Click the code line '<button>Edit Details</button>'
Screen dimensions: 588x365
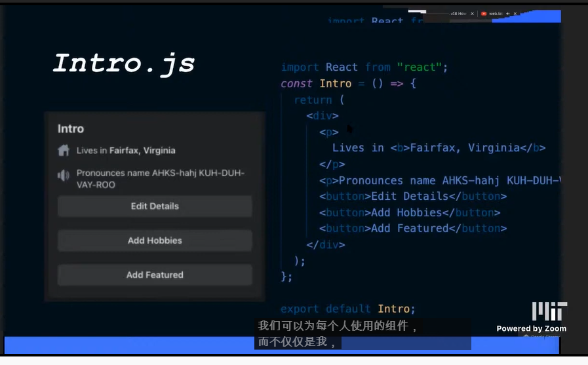413,197
